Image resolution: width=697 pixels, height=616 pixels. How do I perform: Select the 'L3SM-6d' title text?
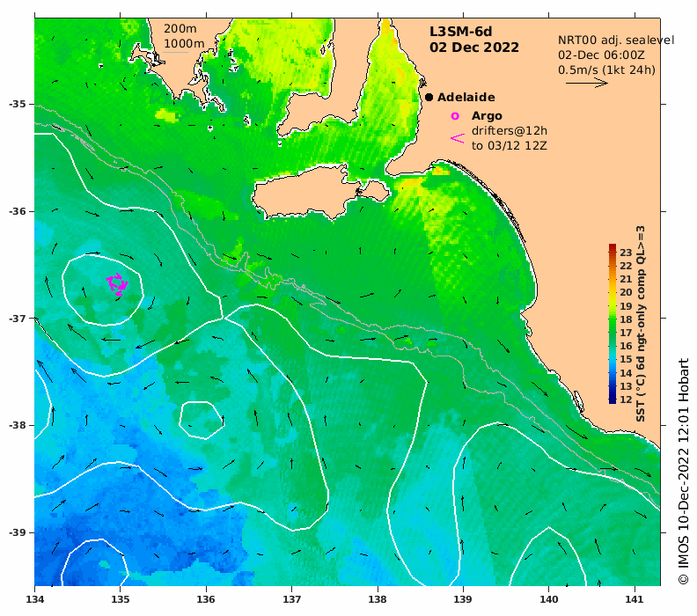(460, 32)
